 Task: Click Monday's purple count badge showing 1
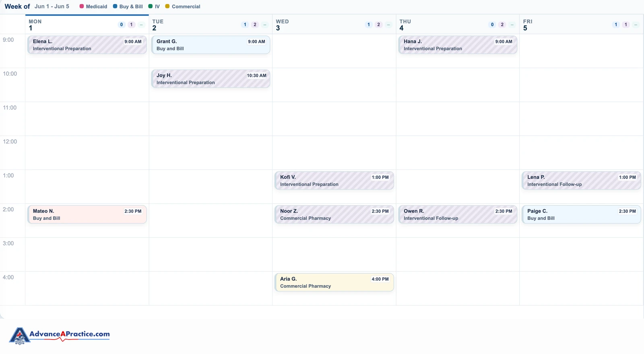click(131, 25)
